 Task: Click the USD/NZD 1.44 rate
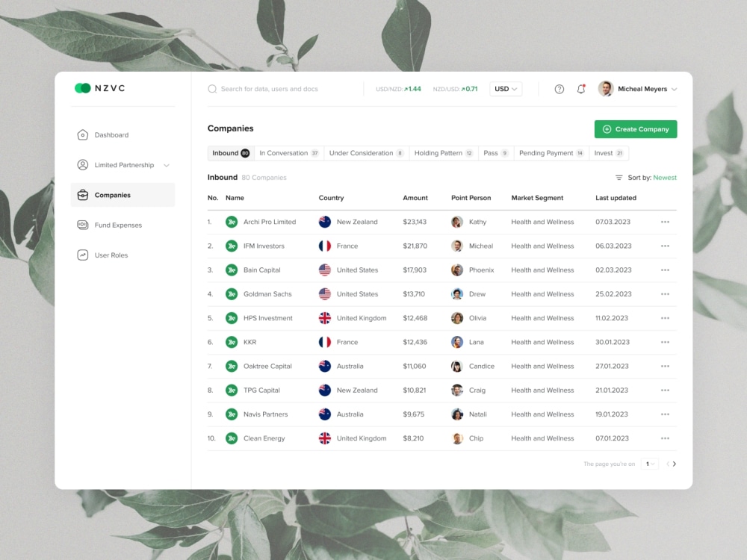pos(398,89)
